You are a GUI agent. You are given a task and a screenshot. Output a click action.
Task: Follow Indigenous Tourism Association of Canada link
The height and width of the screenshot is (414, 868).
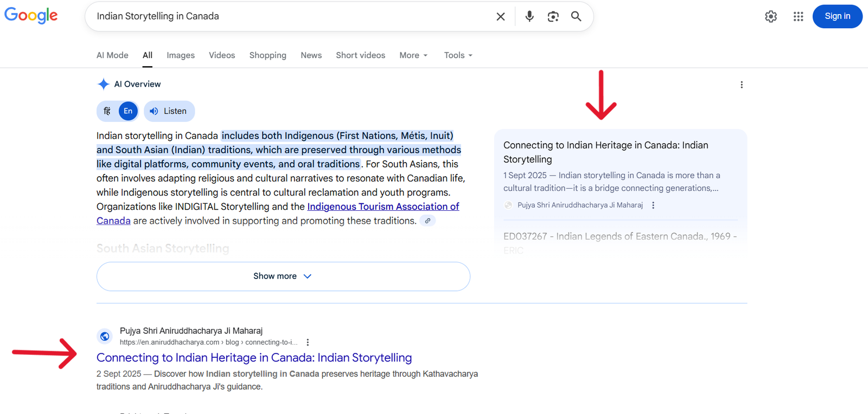[383, 206]
